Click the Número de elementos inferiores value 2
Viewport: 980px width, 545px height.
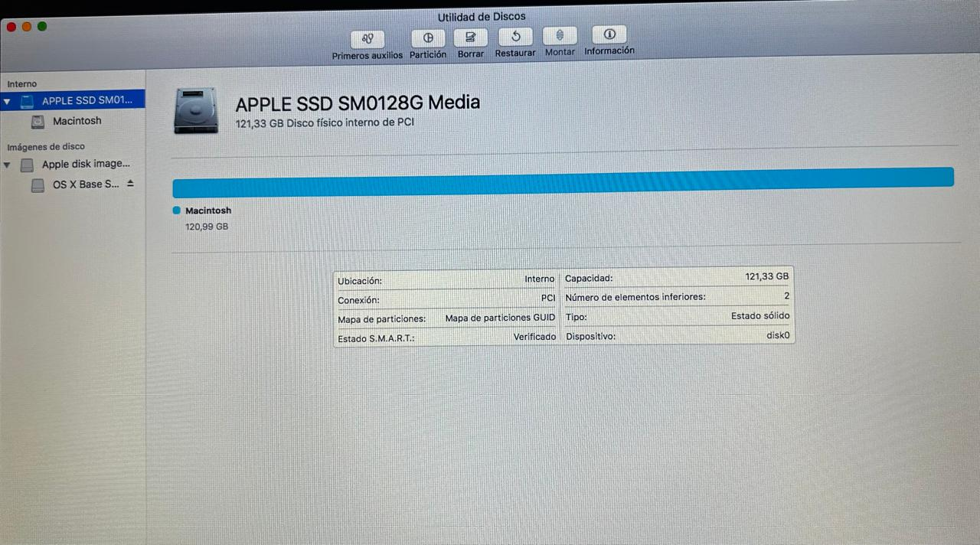pos(786,295)
